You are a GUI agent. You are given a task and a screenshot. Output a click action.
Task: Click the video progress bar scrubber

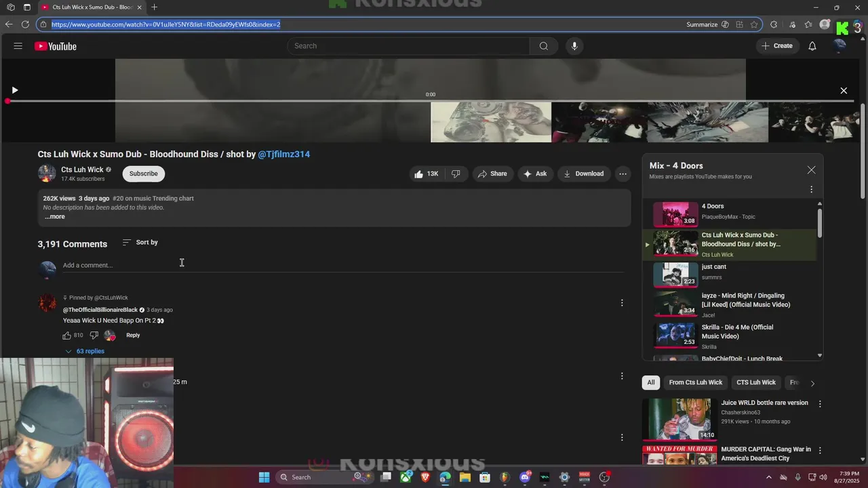coord(7,101)
